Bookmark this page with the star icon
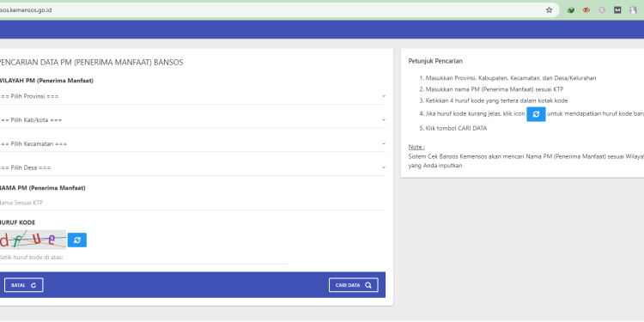The image size is (644, 322). tap(549, 10)
